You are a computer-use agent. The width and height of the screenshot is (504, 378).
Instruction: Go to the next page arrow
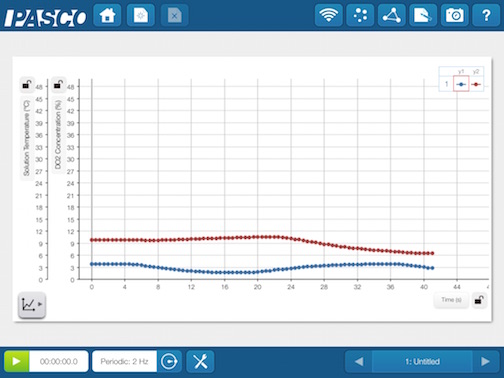(485, 361)
